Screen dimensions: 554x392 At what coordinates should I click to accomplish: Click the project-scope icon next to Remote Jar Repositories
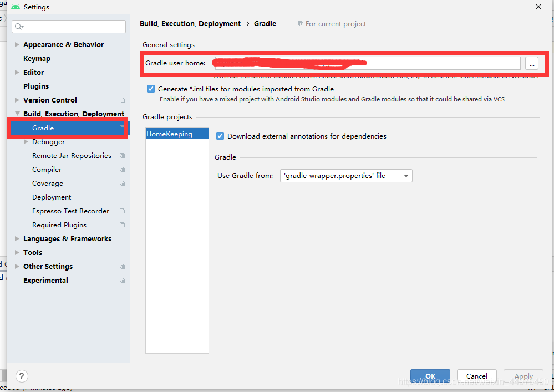[122, 156]
